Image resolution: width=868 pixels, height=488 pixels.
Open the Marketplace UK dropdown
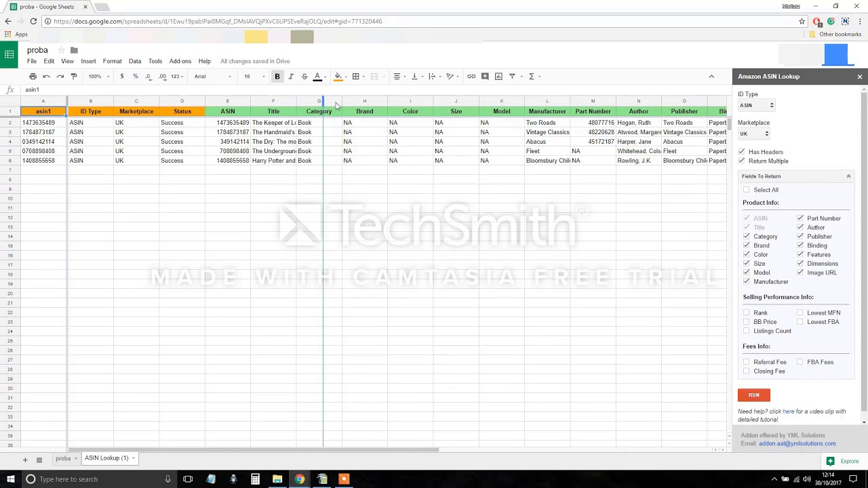pos(754,134)
